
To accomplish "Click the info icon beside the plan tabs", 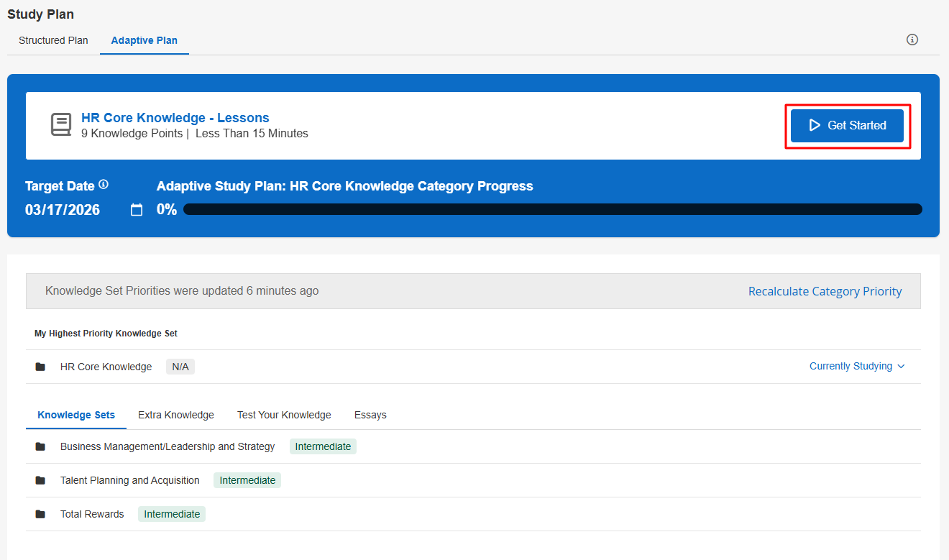I will click(912, 40).
